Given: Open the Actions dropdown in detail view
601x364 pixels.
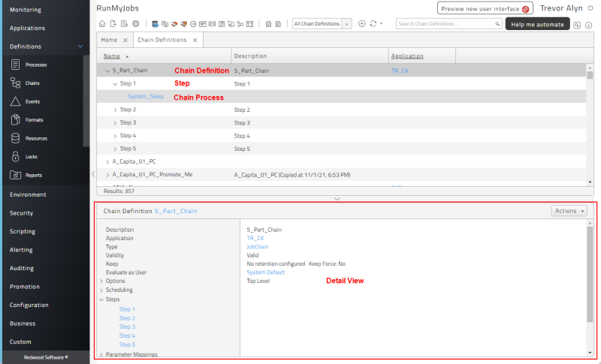Looking at the screenshot, I should click(569, 211).
